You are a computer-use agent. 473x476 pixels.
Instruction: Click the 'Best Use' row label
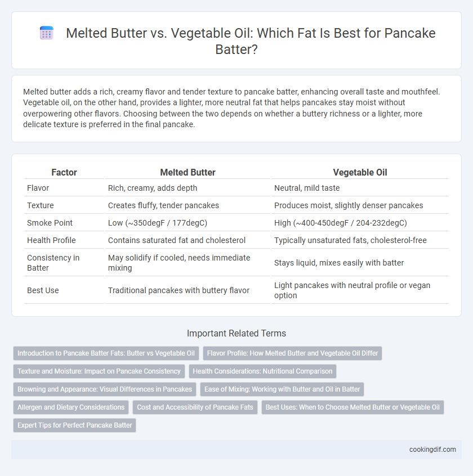click(43, 290)
